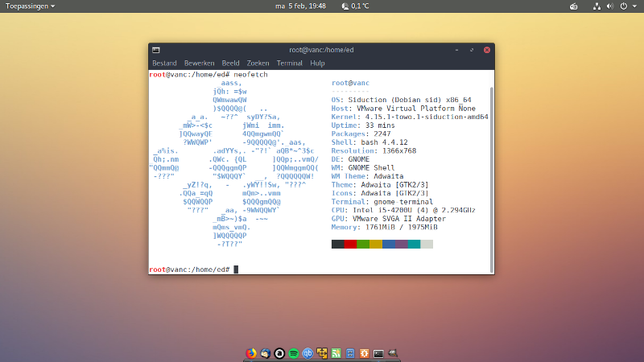This screenshot has width=644, height=362.
Task: Launch Spotify from the dock
Action: pos(294,353)
